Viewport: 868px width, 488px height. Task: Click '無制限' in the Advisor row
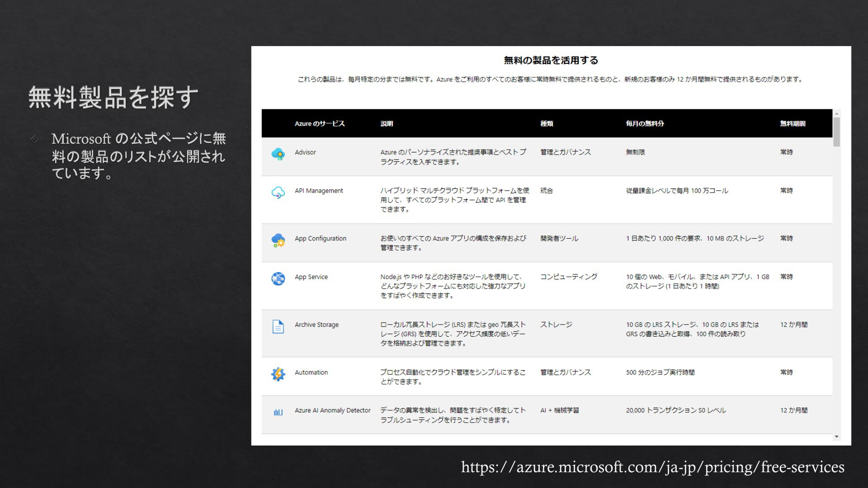(x=635, y=152)
